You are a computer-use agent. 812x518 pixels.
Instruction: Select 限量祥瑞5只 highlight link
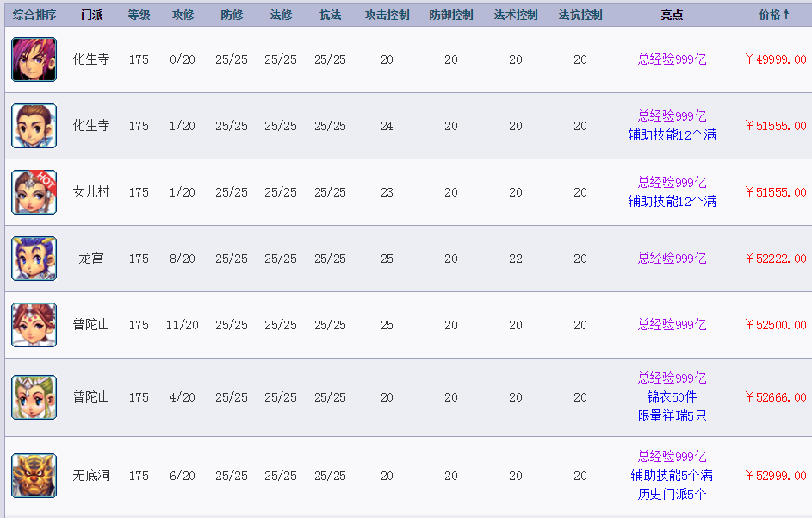click(x=672, y=415)
